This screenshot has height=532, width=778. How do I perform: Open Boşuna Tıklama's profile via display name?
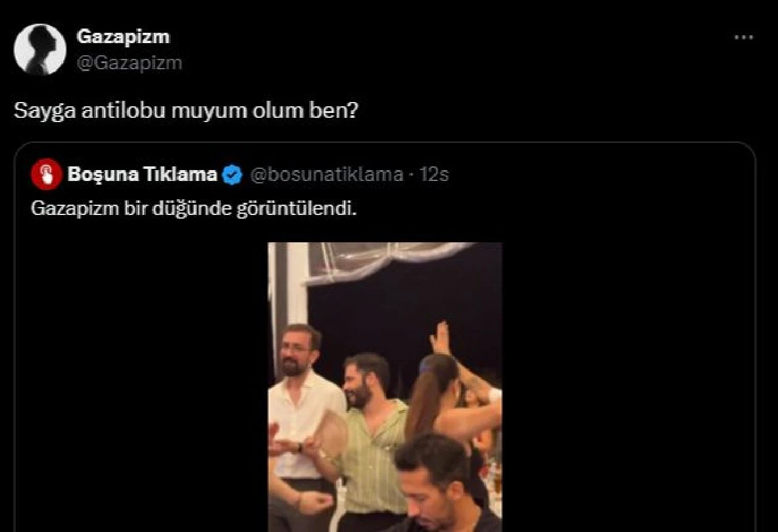[x=142, y=175]
